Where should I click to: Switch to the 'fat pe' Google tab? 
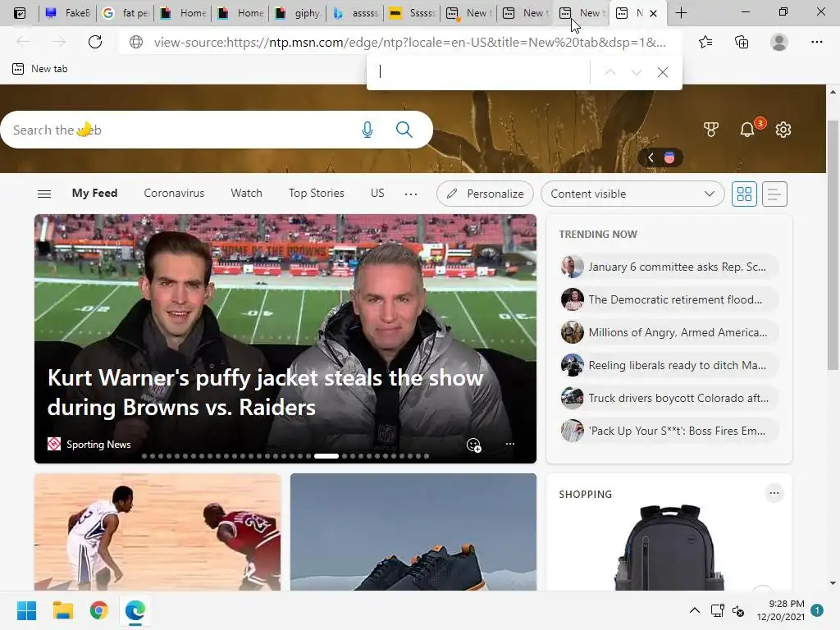point(126,13)
